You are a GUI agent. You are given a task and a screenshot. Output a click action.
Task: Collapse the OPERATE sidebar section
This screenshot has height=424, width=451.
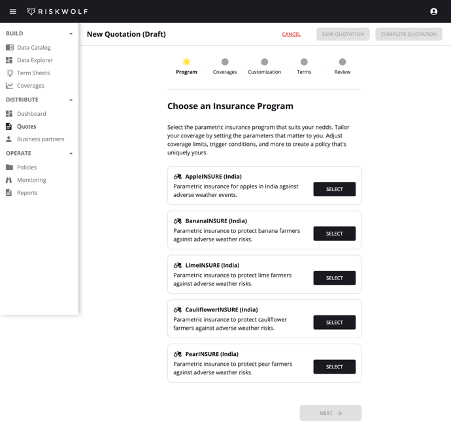(71, 153)
